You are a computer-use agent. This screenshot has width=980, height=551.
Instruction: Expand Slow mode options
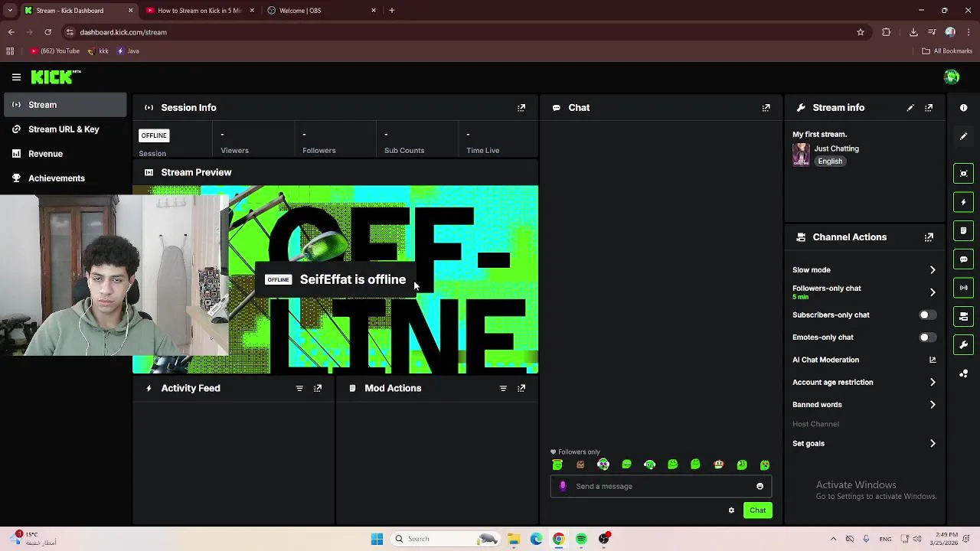933,270
